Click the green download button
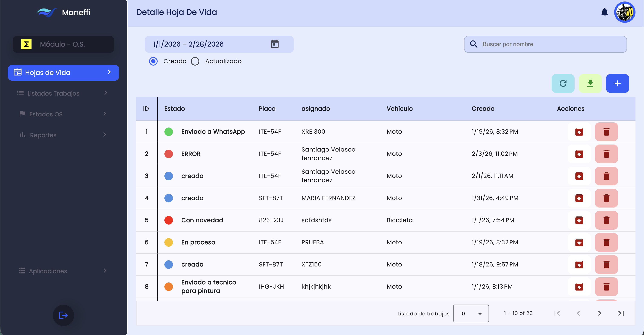The height and width of the screenshot is (335, 644). tap(590, 83)
